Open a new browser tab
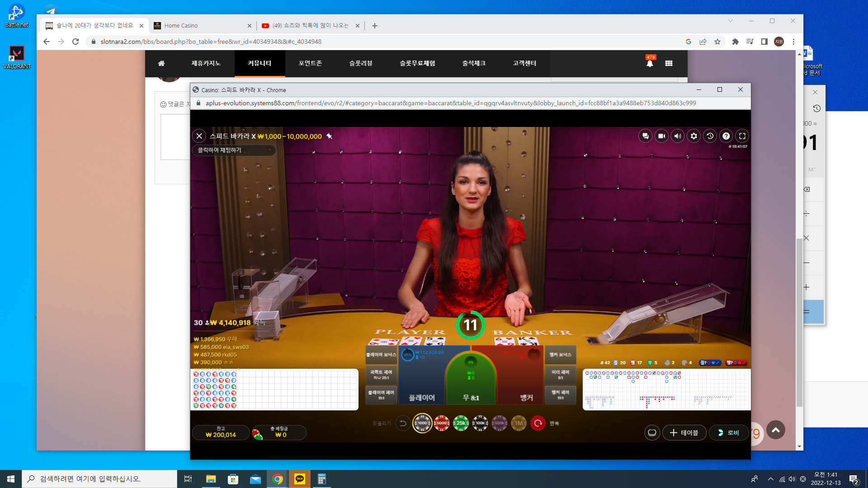 375,26
